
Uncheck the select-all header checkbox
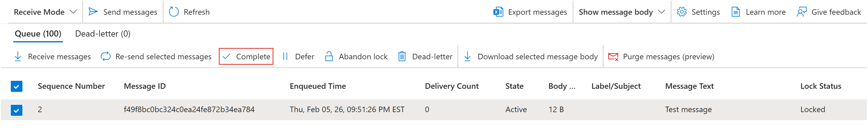coord(17,87)
